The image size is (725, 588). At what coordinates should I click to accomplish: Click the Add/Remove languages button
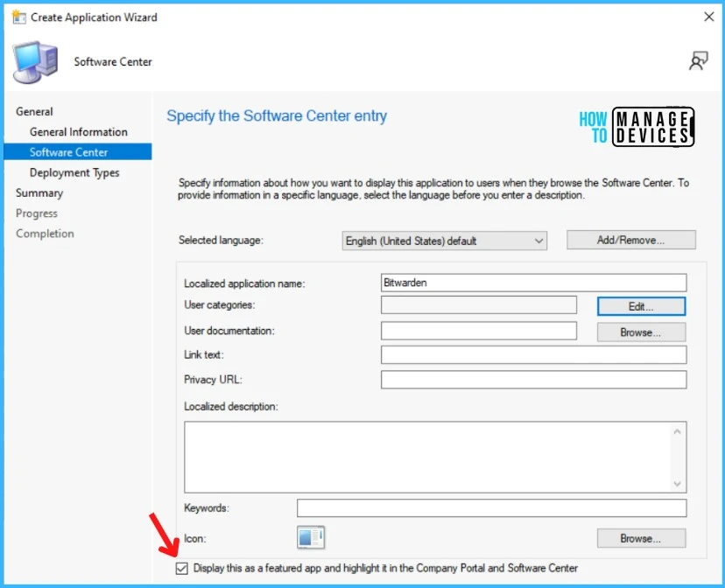point(630,240)
